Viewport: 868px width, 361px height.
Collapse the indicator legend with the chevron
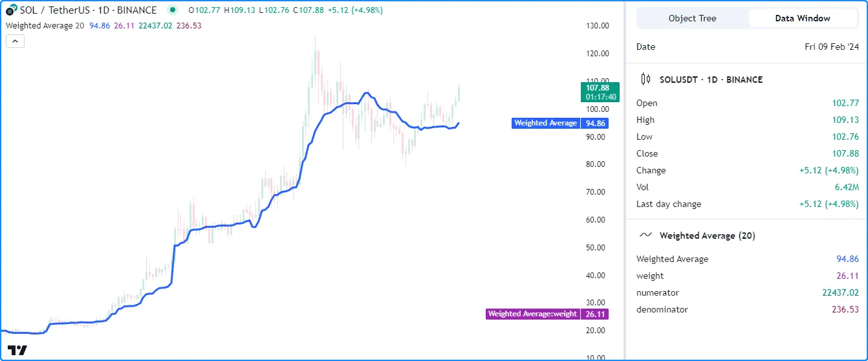tap(15, 41)
